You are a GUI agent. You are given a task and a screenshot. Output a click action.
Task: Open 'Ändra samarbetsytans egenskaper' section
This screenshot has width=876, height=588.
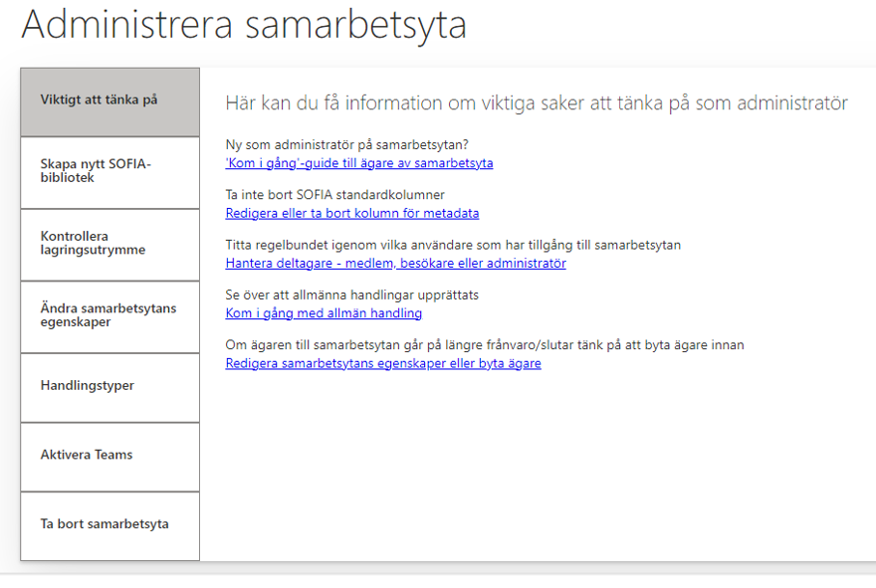click(x=109, y=317)
